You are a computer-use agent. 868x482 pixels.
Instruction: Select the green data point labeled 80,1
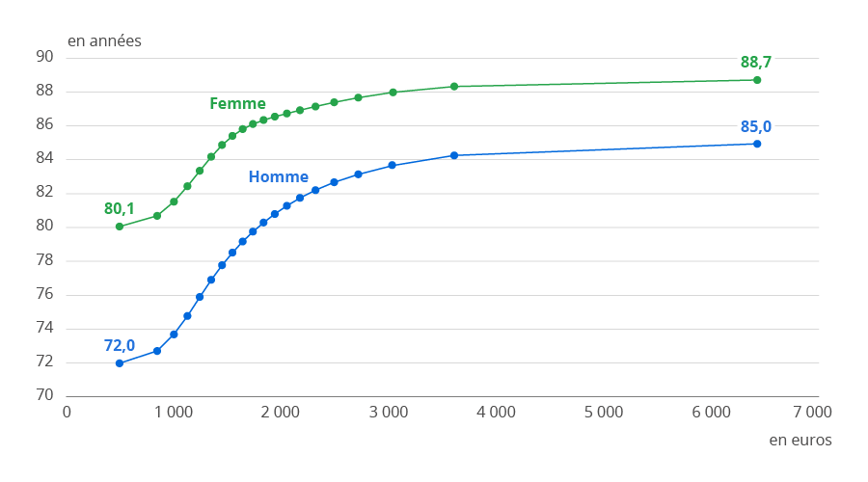tap(120, 227)
